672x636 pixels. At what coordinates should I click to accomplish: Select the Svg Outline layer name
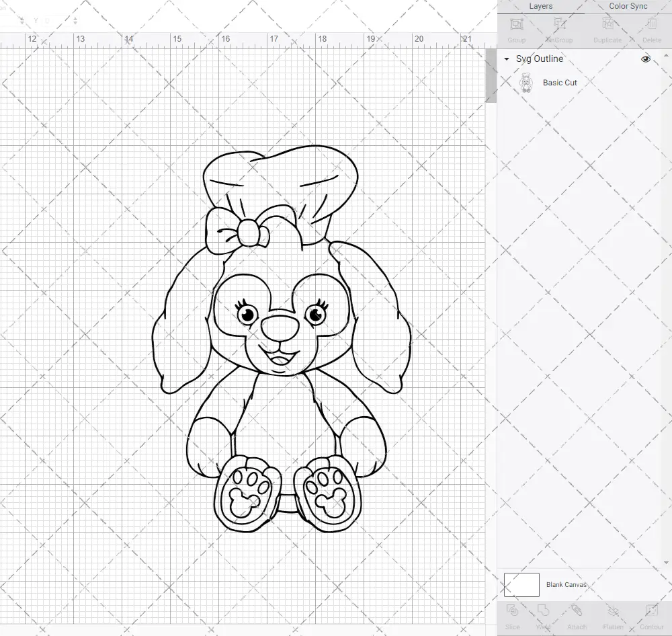click(539, 58)
